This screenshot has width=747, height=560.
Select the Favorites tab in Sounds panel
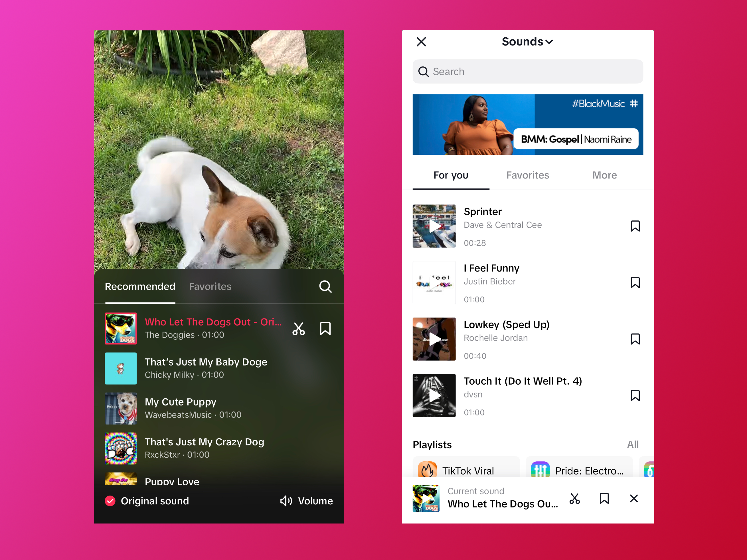point(528,175)
